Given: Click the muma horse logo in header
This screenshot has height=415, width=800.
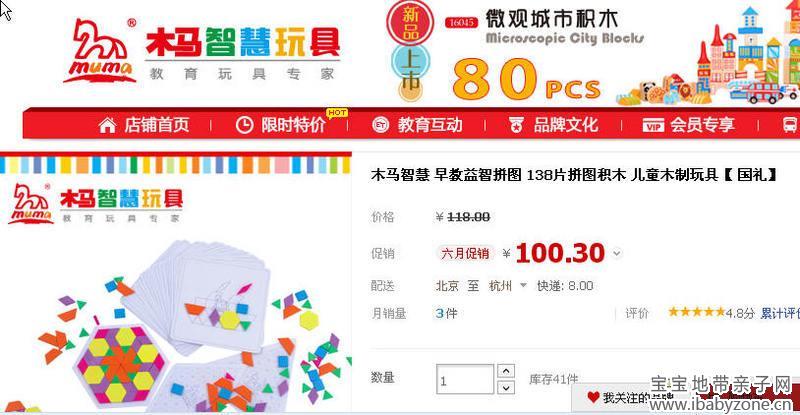Looking at the screenshot, I should 101,50.
